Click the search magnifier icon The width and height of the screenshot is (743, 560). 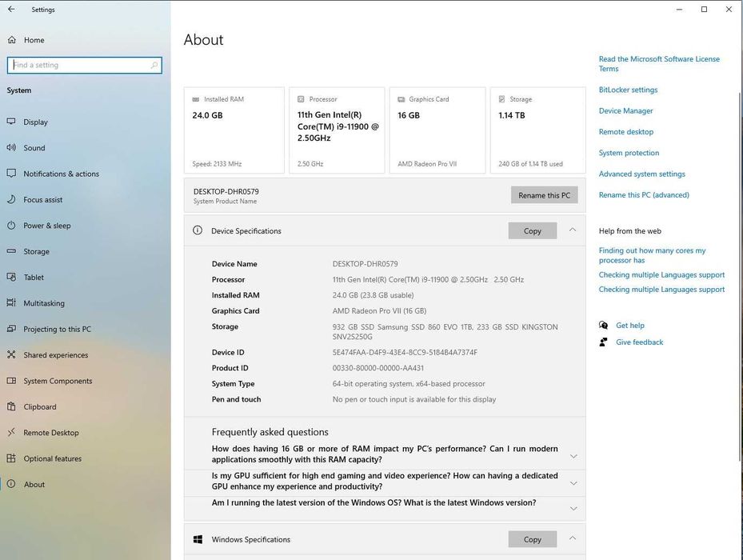coord(154,65)
